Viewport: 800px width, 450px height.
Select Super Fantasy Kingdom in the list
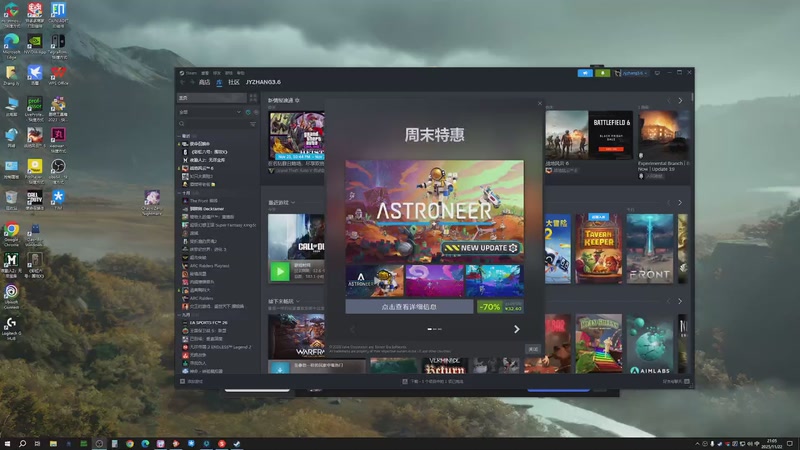[x=219, y=225]
